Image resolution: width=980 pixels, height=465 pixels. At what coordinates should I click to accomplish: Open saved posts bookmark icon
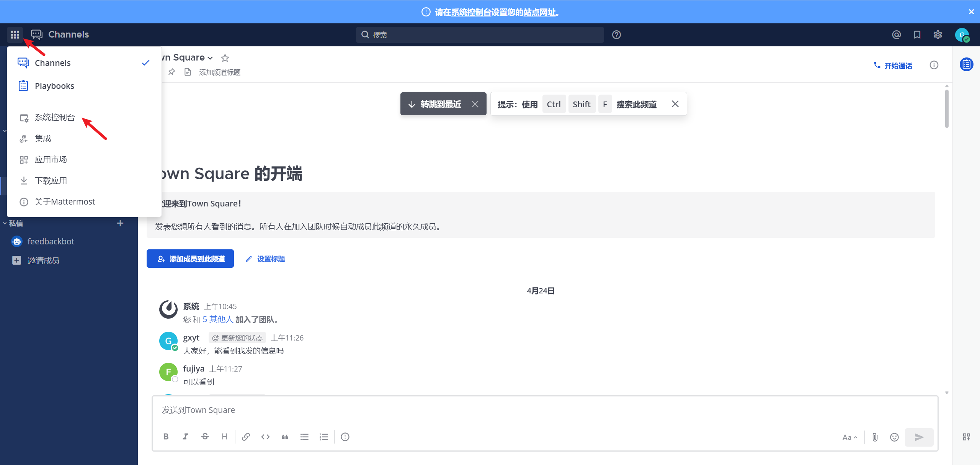point(917,35)
